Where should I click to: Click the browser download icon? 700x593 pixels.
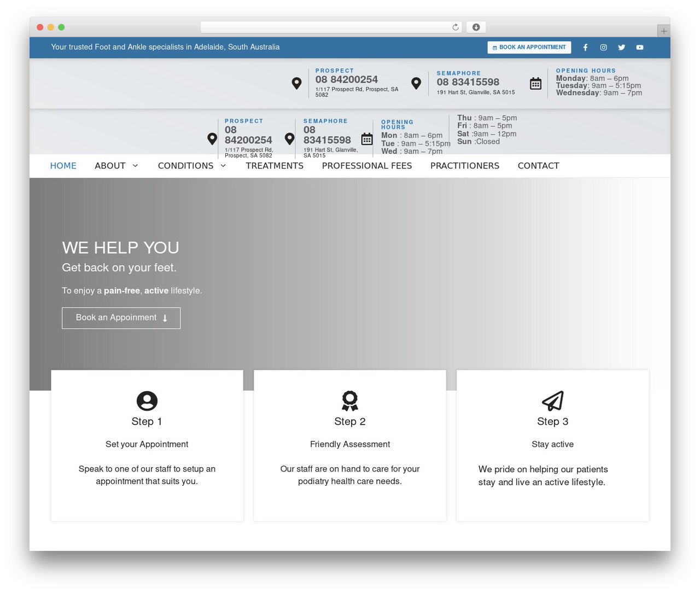click(x=476, y=27)
